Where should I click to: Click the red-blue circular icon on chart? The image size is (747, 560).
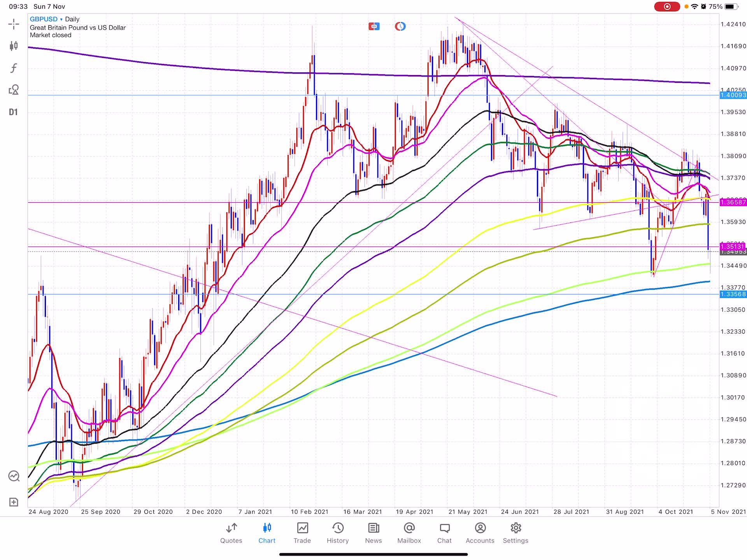click(x=400, y=26)
